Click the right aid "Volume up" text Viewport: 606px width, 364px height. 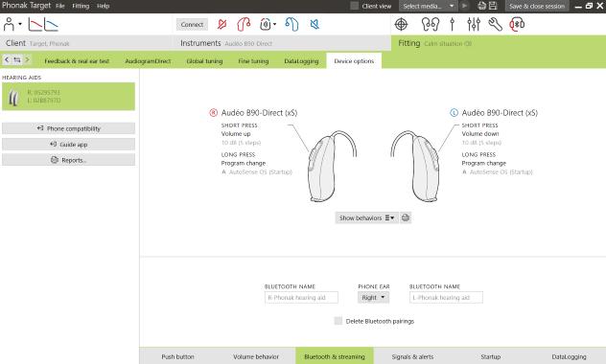tap(236, 134)
